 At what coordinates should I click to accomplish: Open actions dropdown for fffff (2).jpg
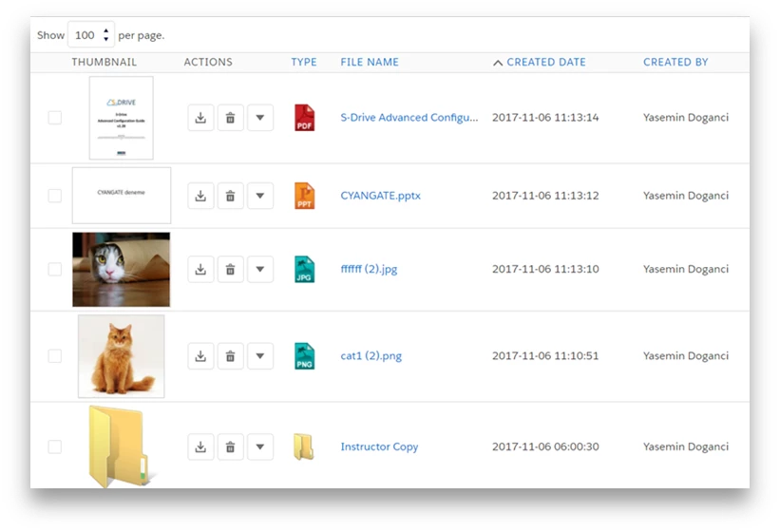[260, 269]
